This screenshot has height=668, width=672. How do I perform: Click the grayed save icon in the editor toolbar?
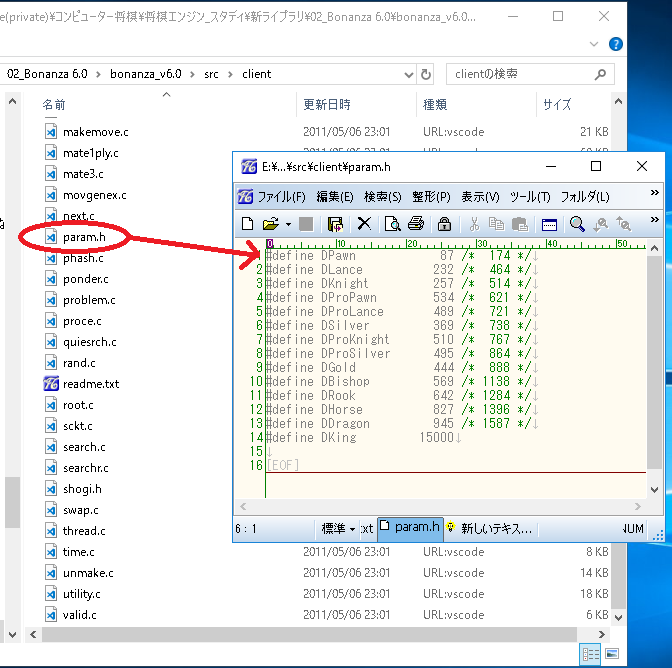(x=306, y=224)
